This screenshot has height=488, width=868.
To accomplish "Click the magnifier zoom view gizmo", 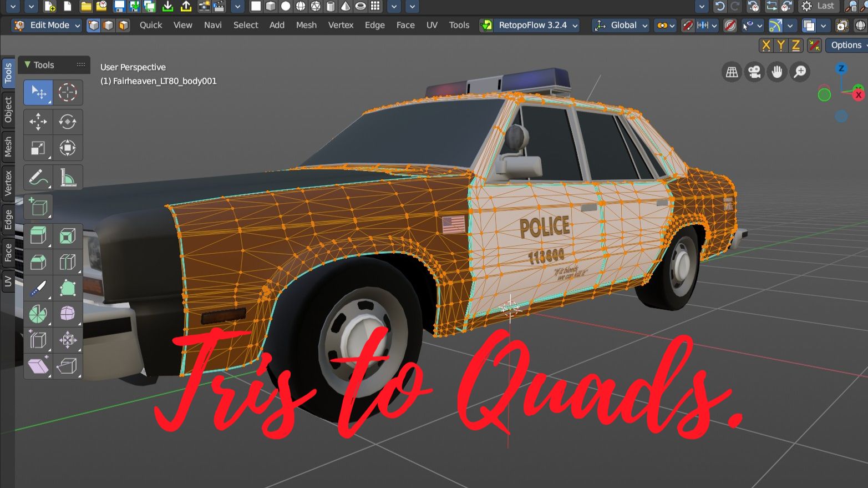I will [800, 72].
